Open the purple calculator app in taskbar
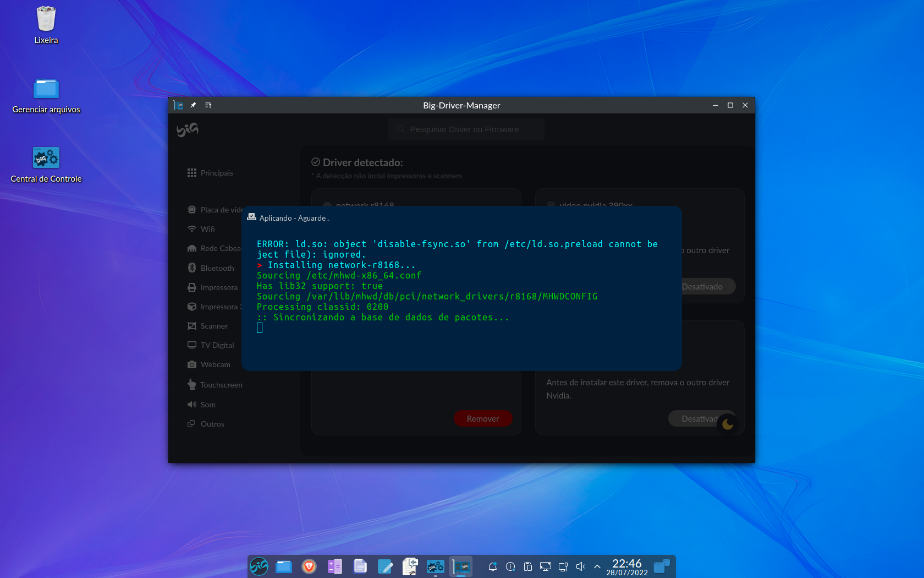Screen dimensions: 924x578 click(x=334, y=566)
